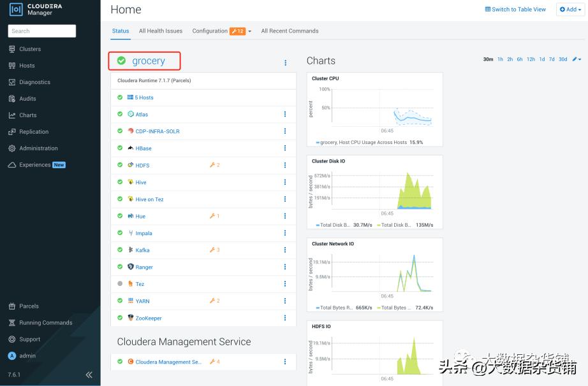This screenshot has height=386, width=588.
Task: Click the Search input field
Action: point(41,31)
